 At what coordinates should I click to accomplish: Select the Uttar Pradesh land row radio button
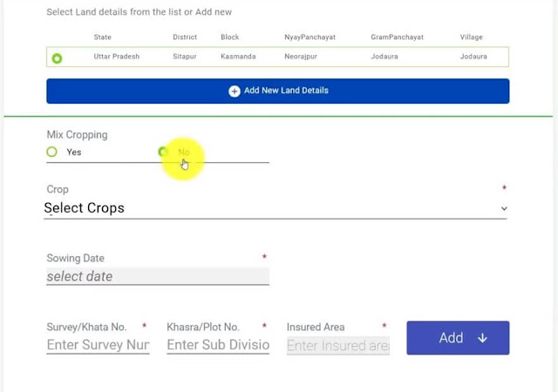57,58
